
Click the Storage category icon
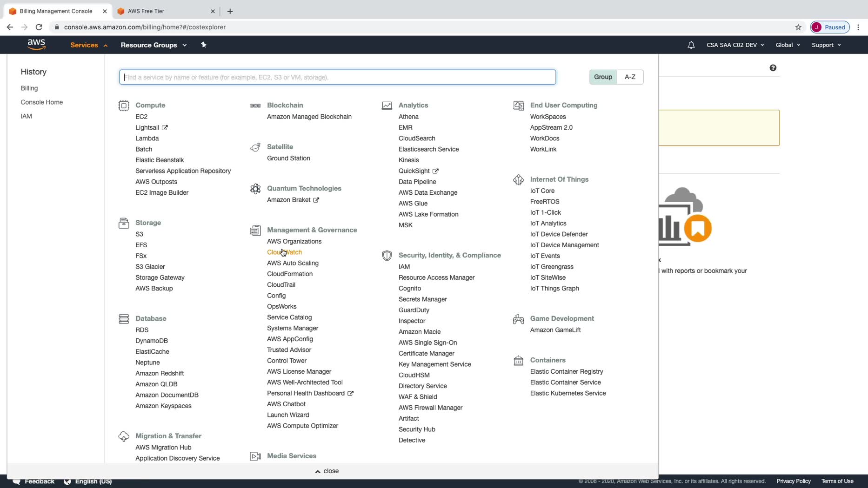124,223
